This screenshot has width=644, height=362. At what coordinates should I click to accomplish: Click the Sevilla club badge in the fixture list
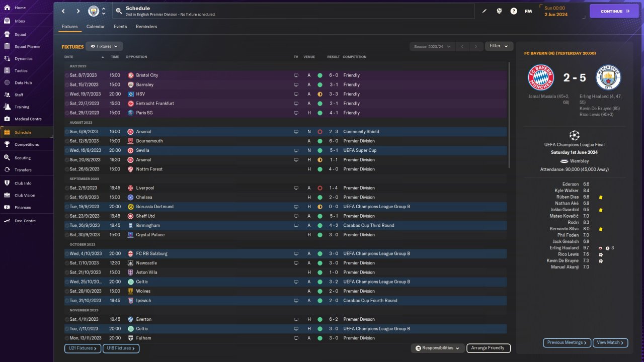[x=131, y=150]
